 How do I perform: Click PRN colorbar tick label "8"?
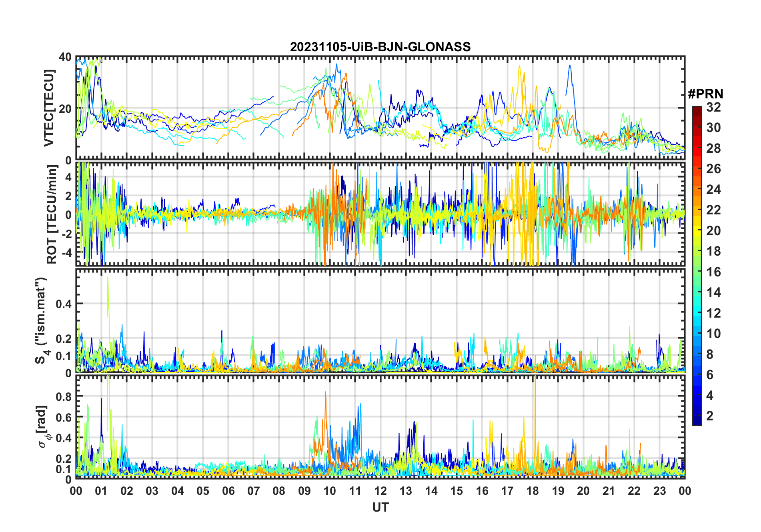(710, 354)
